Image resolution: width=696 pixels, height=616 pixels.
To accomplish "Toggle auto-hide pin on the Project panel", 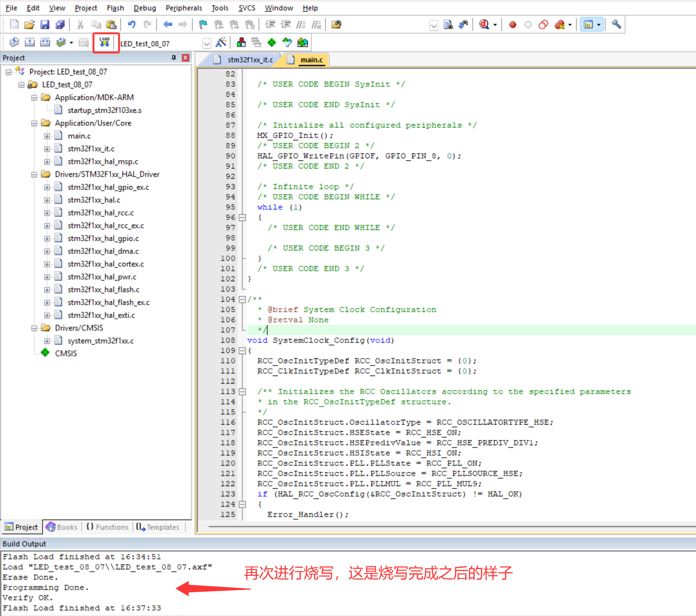I will coord(174,58).
